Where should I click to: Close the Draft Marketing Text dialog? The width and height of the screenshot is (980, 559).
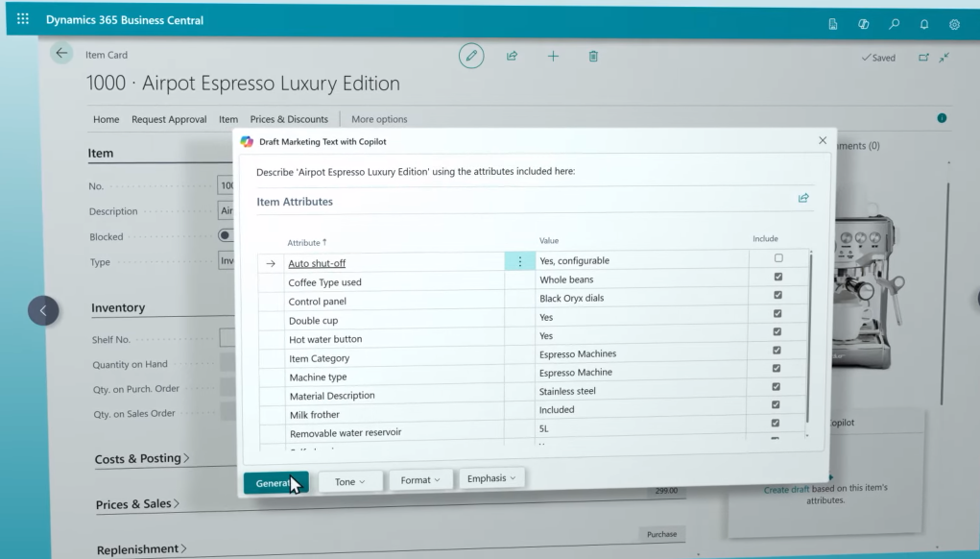[823, 140]
